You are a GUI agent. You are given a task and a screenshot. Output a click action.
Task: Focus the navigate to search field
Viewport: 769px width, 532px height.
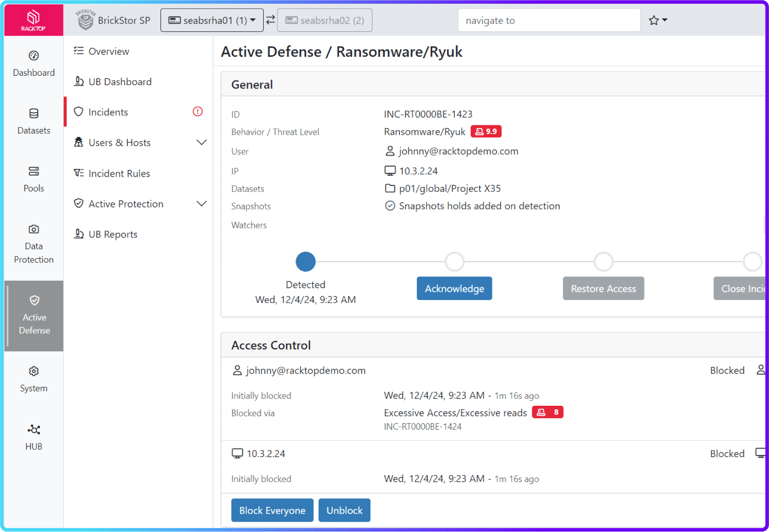coord(549,20)
